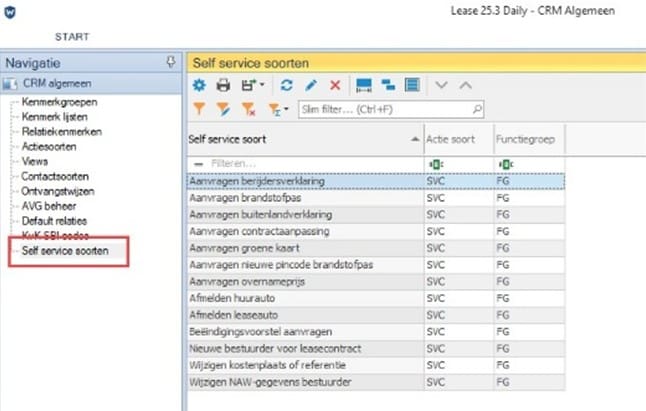Pin the Navigatie panel
This screenshot has height=411, width=646.
point(170,62)
